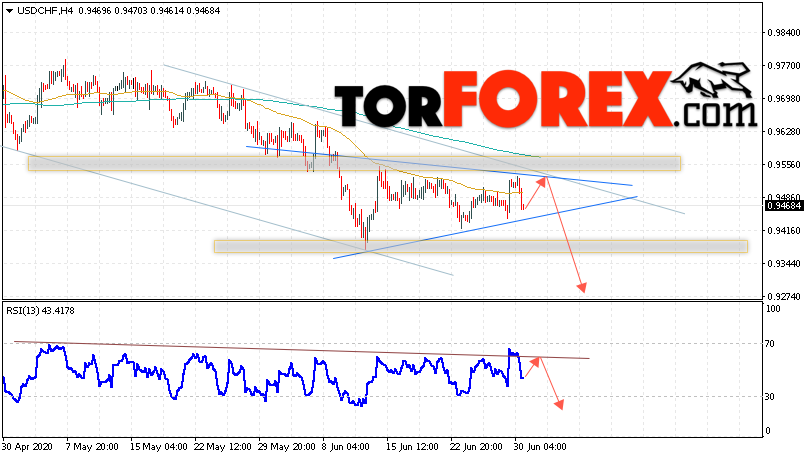Screen dimensions: 808x458
Task: Select the blue RSI indicator line
Action: [x=263, y=375]
